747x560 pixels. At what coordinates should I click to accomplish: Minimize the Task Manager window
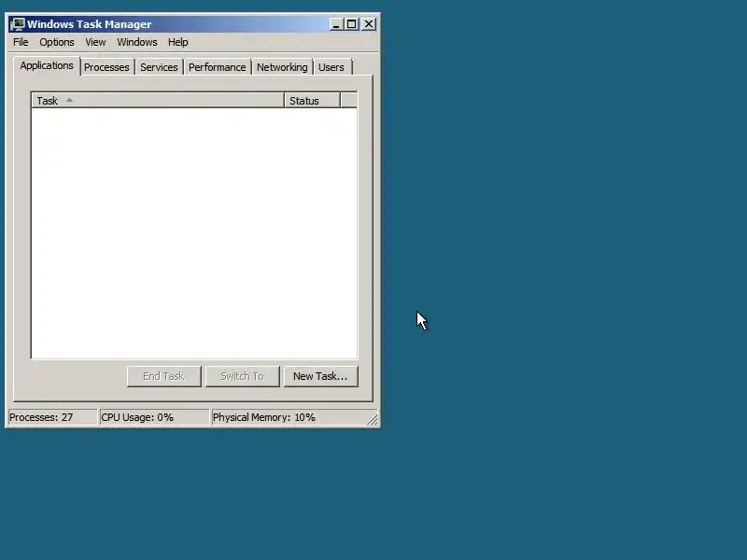336,24
